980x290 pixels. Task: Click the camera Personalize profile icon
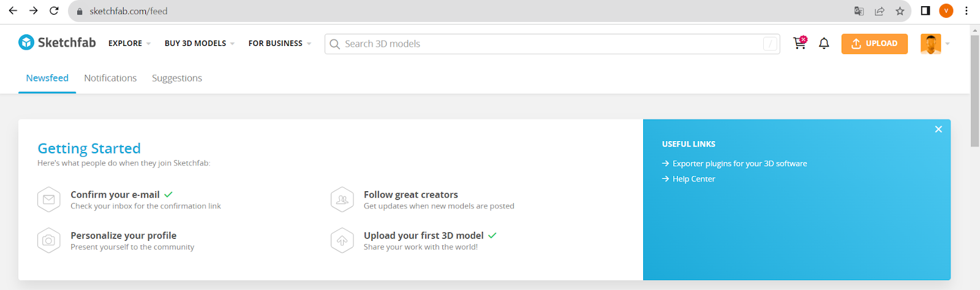point(49,240)
